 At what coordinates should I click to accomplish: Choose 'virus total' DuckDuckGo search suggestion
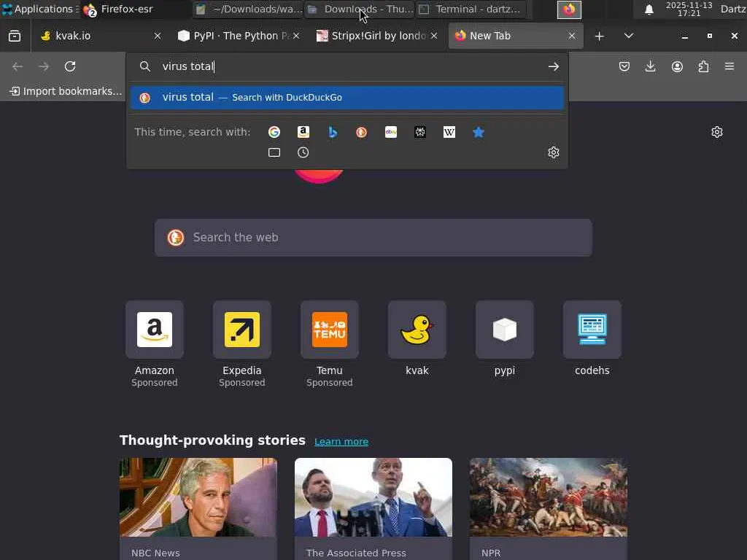point(347,98)
